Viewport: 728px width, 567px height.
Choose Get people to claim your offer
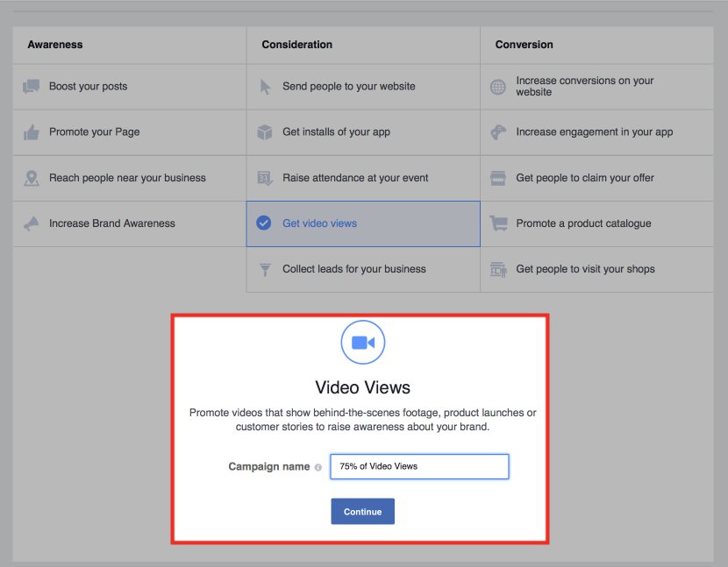[596, 178]
